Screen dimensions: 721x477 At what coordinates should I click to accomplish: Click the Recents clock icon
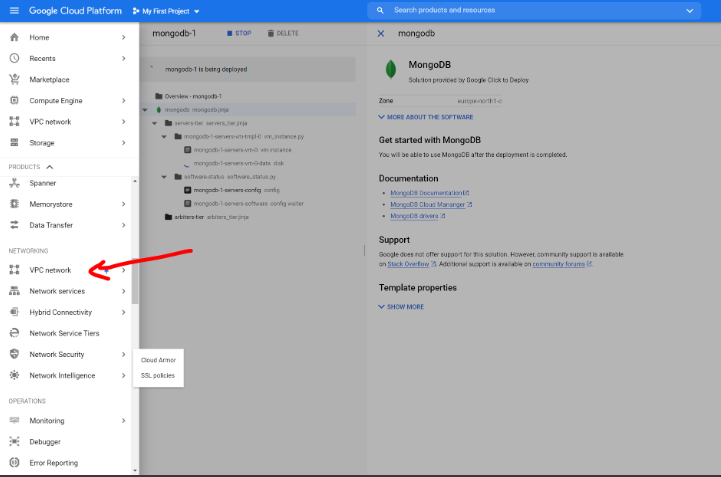pos(14,58)
